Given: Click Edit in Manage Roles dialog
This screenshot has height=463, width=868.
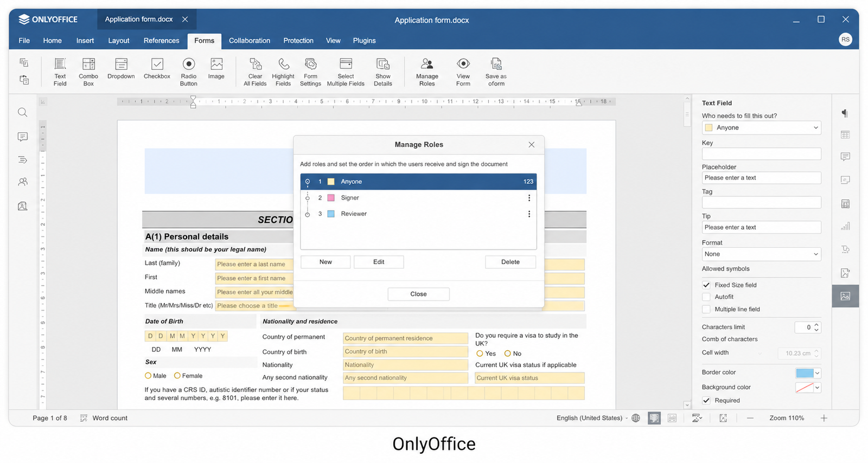Looking at the screenshot, I should (x=379, y=262).
